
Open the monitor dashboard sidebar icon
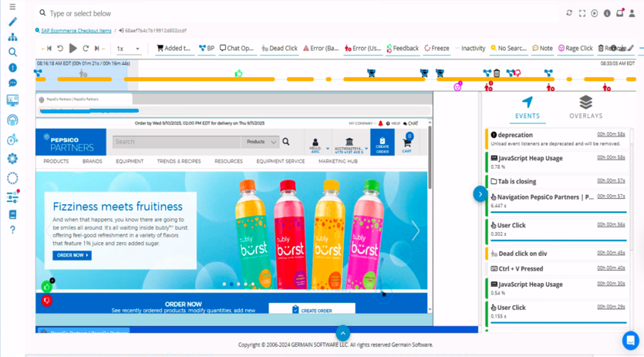(x=13, y=99)
